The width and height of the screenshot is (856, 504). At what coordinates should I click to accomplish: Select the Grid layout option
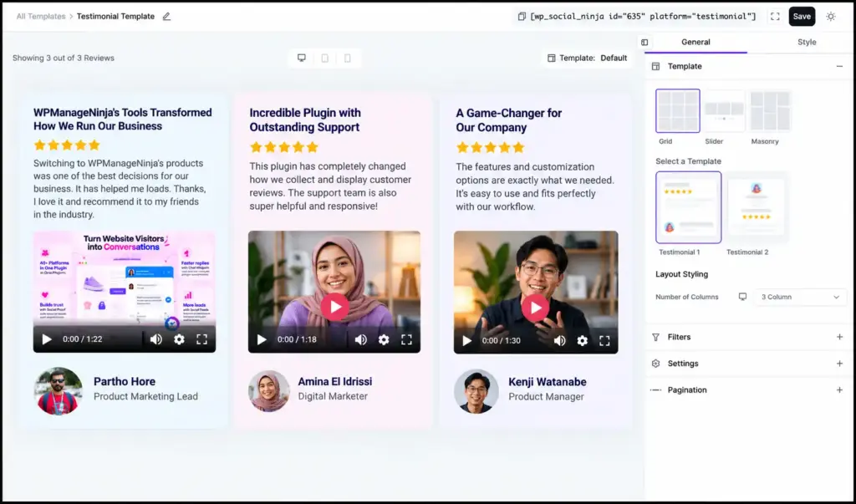(x=677, y=111)
